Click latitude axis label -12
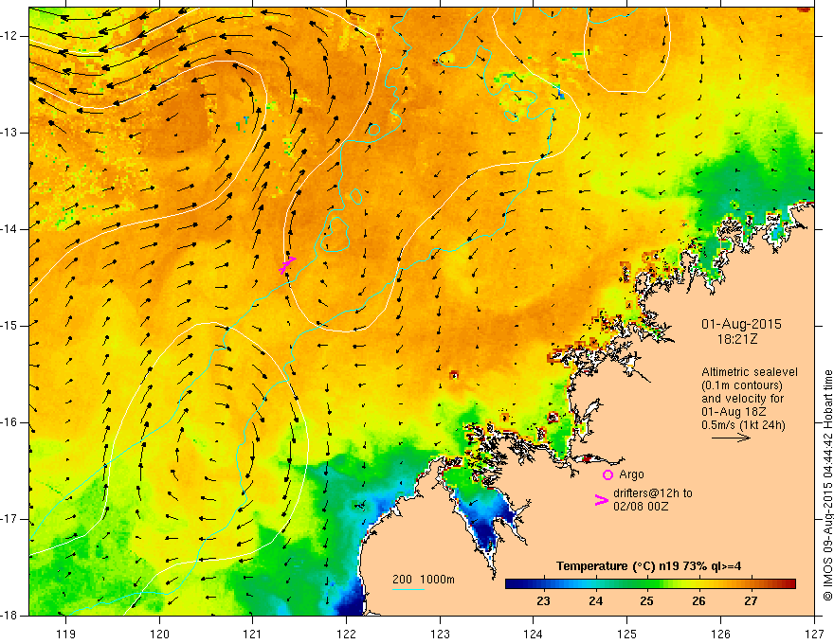 pyautogui.click(x=10, y=36)
